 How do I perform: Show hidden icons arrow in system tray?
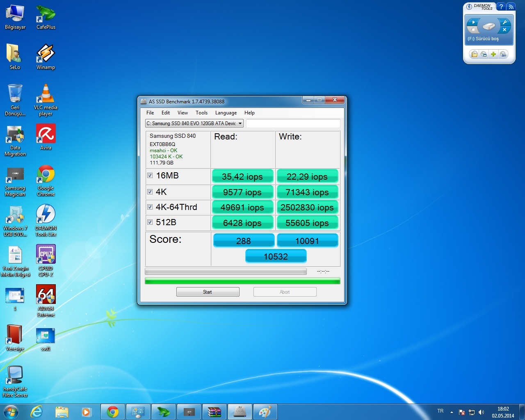coord(452,412)
